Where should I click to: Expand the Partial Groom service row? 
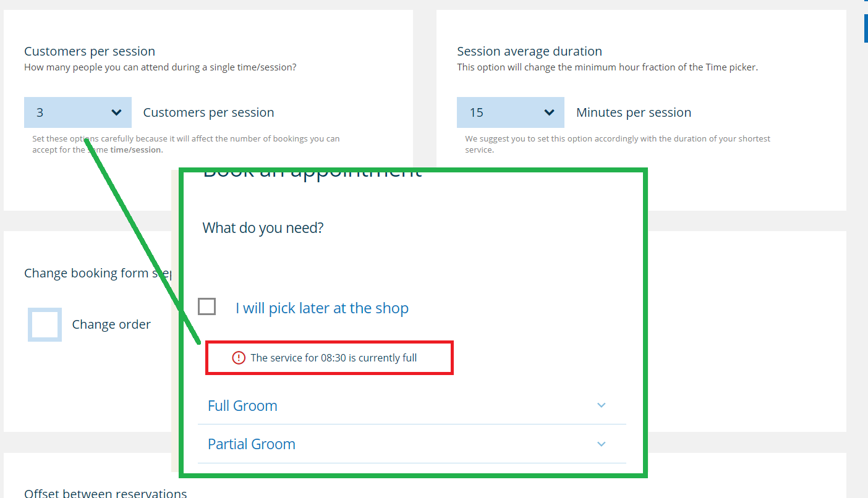(412, 444)
